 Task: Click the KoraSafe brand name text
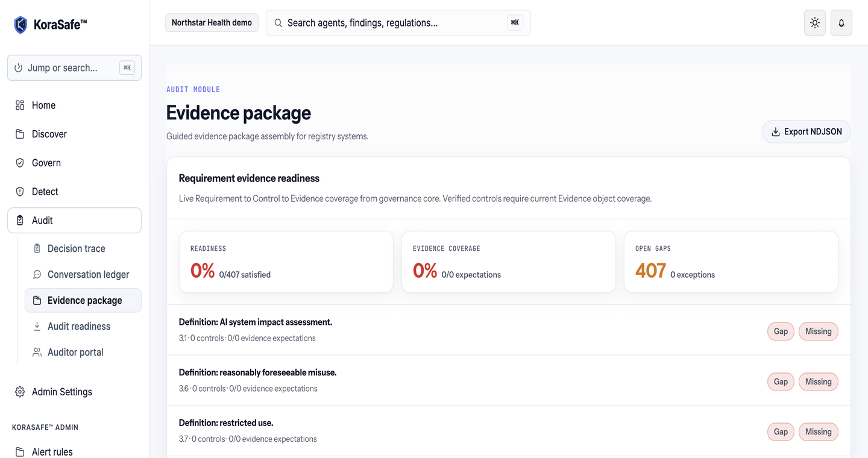pos(60,25)
